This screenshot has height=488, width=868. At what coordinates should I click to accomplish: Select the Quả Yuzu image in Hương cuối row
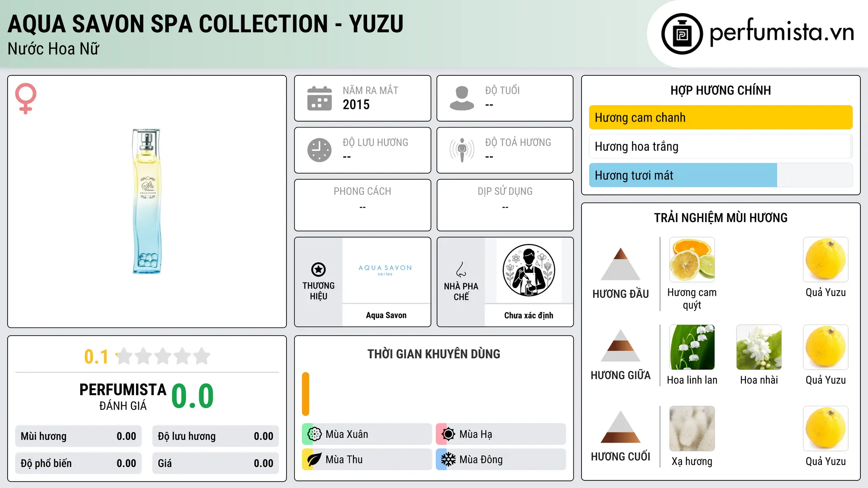click(x=826, y=429)
